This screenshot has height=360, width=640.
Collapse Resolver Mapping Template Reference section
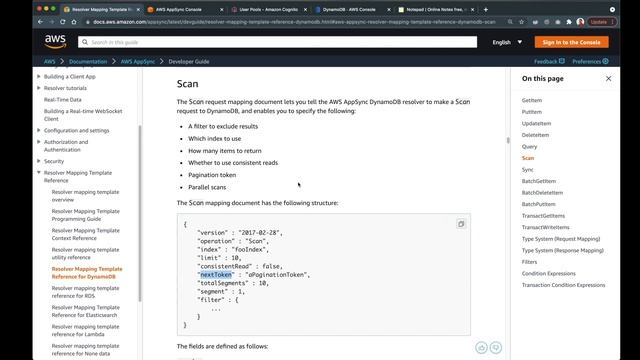coord(39,173)
